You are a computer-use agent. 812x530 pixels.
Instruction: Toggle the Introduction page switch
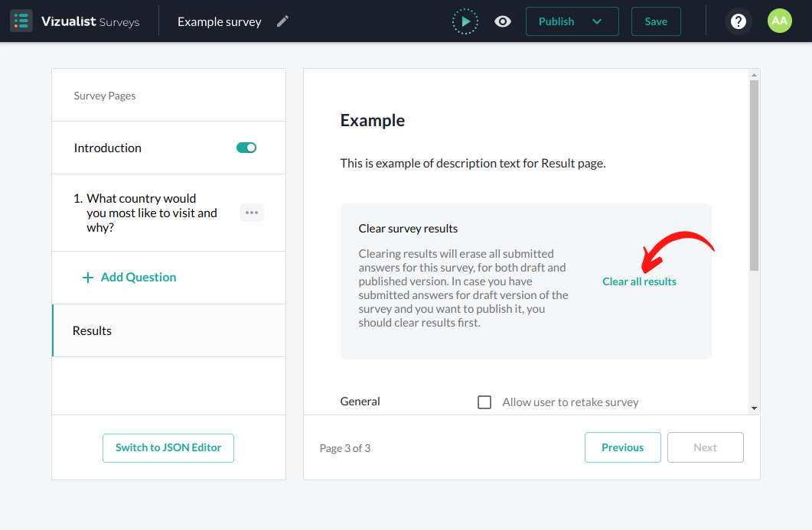(246, 148)
